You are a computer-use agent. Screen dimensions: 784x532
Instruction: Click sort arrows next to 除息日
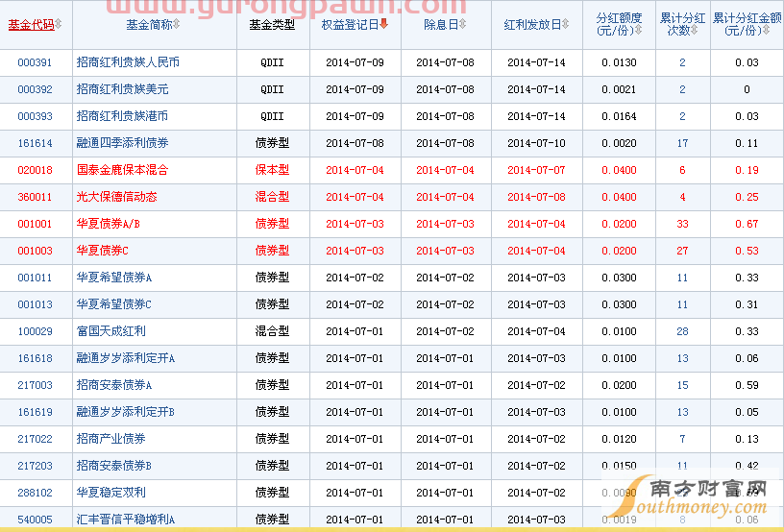(462, 24)
